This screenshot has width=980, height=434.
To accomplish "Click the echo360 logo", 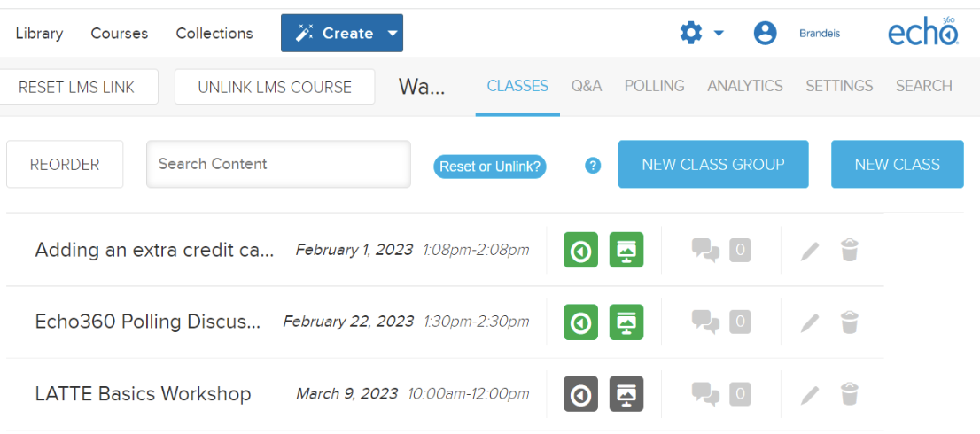I will coord(924,31).
